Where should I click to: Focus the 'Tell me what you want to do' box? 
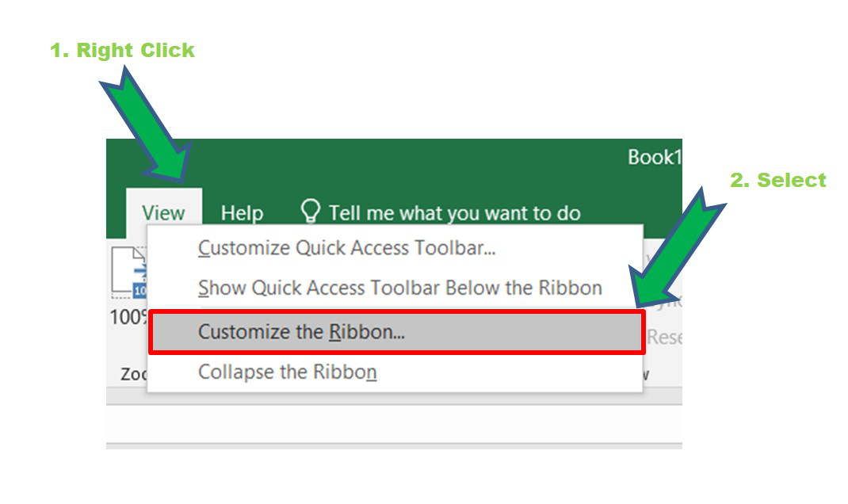point(454,213)
